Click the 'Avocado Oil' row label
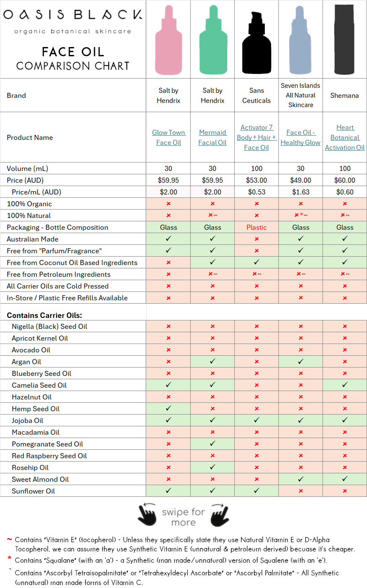367x588 pixels. click(x=31, y=350)
